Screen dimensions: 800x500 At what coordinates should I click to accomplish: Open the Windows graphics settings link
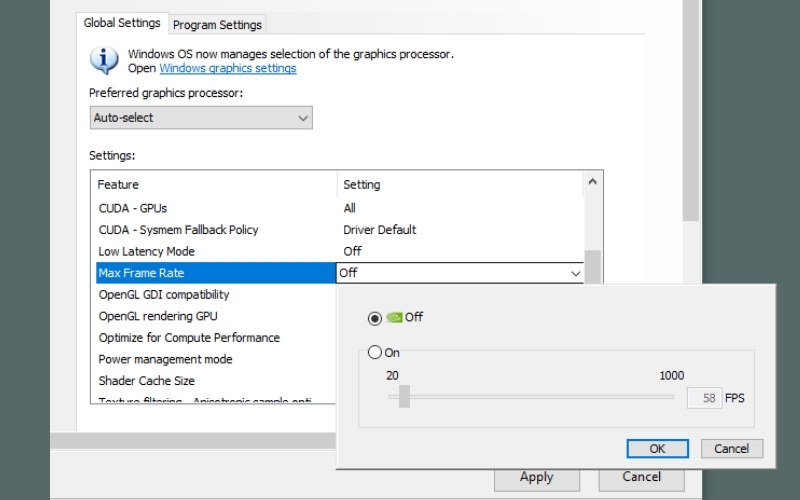(x=228, y=68)
